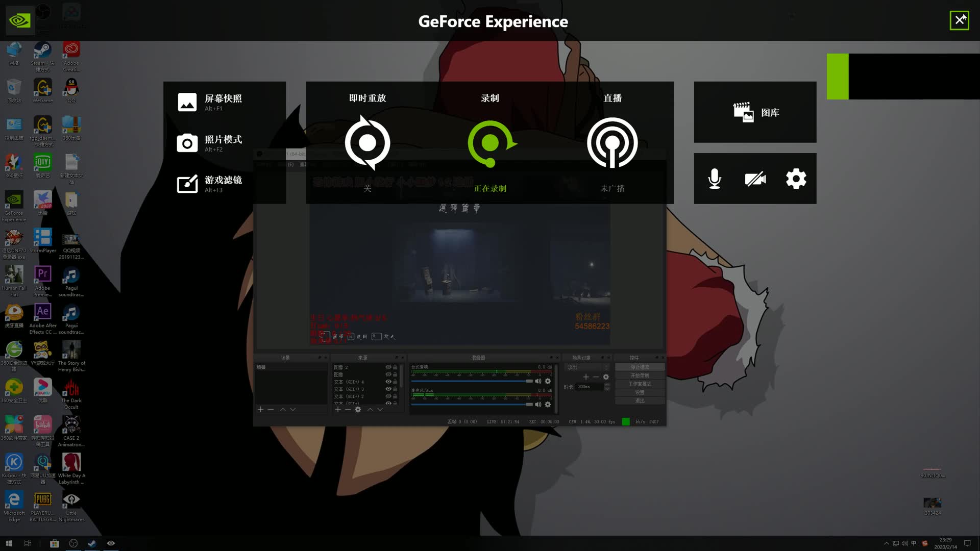Open GeForce Experience settings gear
The width and height of the screenshot is (980, 551).
tap(796, 179)
